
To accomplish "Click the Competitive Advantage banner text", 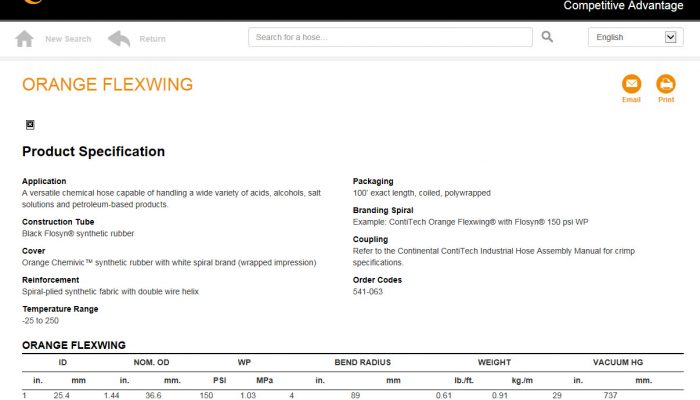I will click(626, 6).
